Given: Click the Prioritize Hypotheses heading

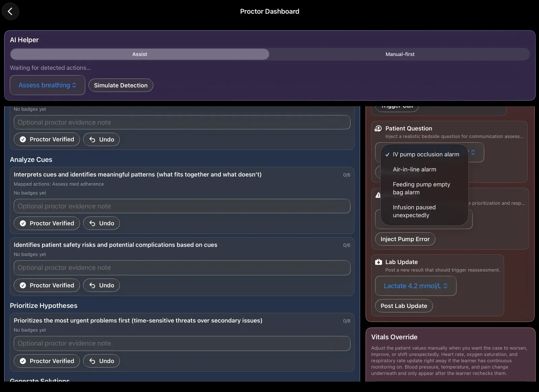Looking at the screenshot, I should tap(43, 305).
